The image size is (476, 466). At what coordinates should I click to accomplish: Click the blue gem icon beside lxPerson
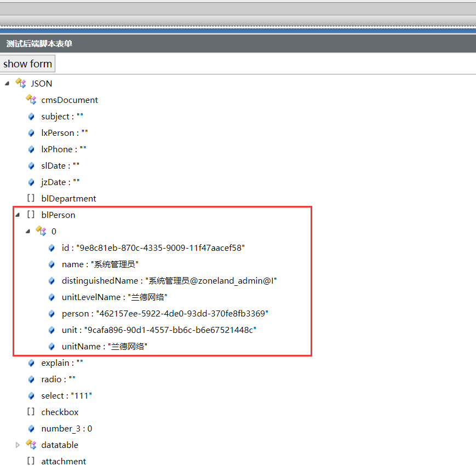click(31, 133)
